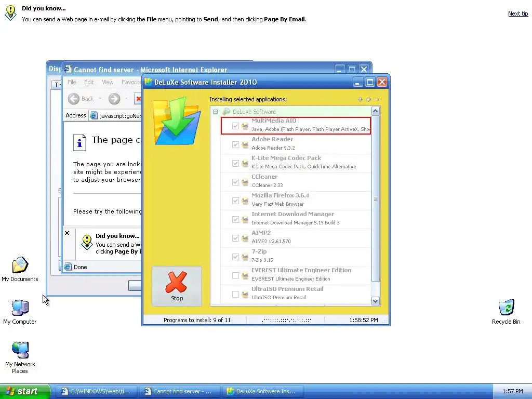Open the Back button history dropdown in IE
This screenshot has height=399, width=532.
(100, 99)
